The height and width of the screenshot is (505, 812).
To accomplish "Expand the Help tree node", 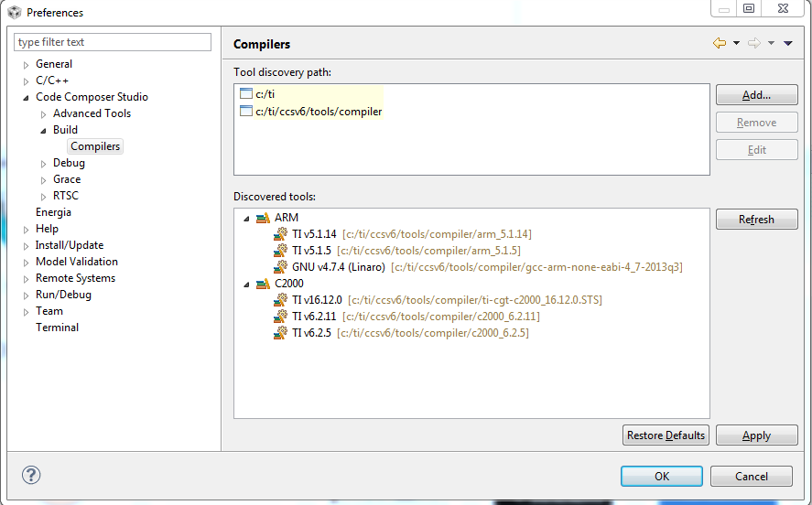I will [26, 230].
